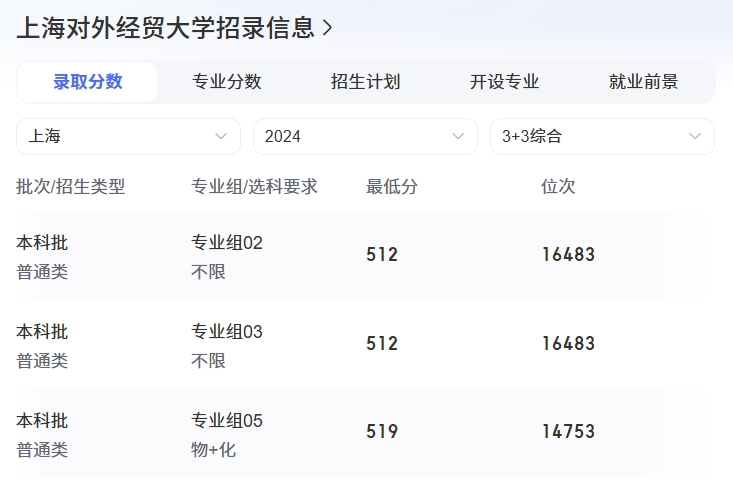Image resolution: width=733 pixels, height=494 pixels.
Task: Click rank 14753 in 专业组05 row
Action: pos(568,431)
